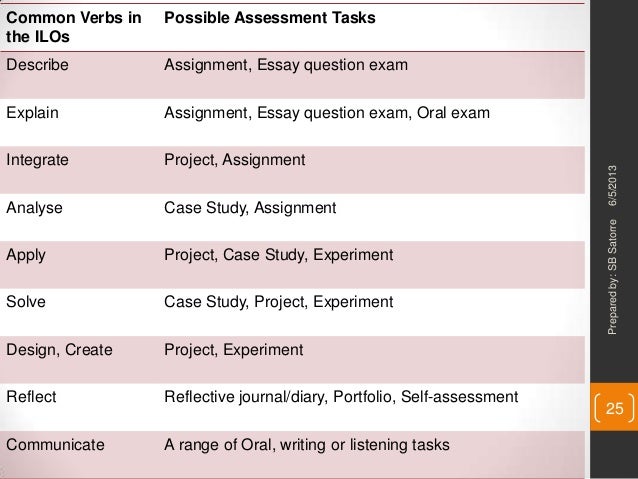Image resolution: width=638 pixels, height=479 pixels.
Task: Select 'Project, Case Study, Experiment' cell
Action: (x=278, y=255)
